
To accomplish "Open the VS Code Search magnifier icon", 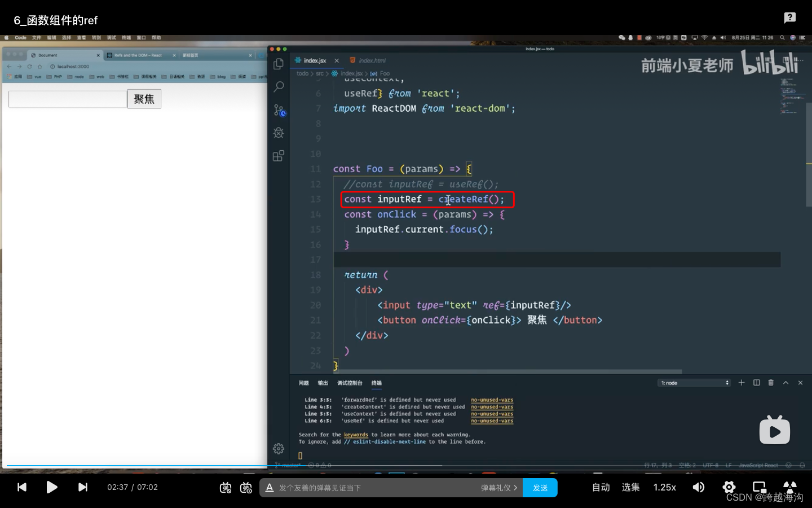I will coord(279,87).
